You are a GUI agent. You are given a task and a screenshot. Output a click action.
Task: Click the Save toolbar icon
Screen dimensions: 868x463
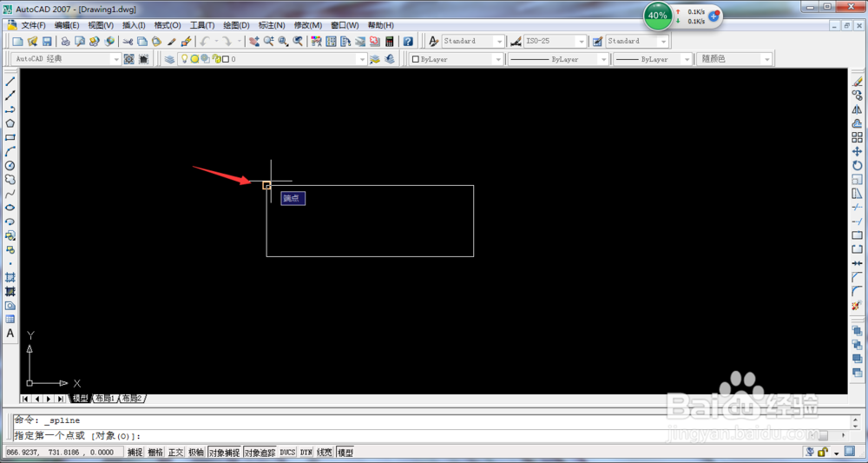point(47,41)
